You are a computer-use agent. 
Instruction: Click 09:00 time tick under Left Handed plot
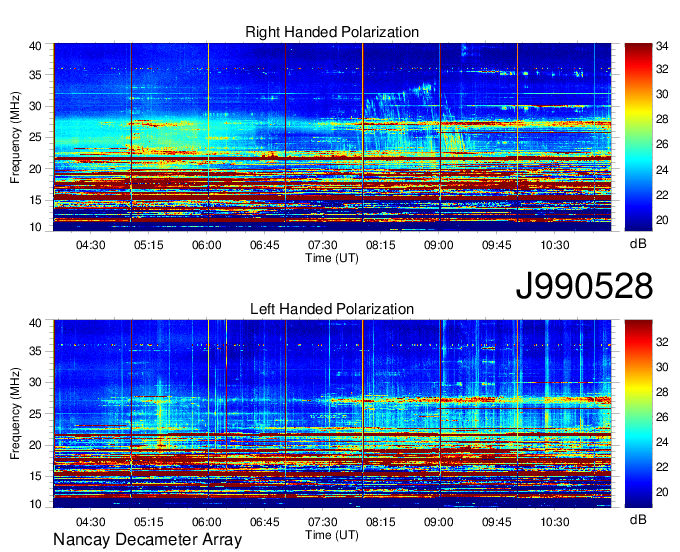coord(439,522)
